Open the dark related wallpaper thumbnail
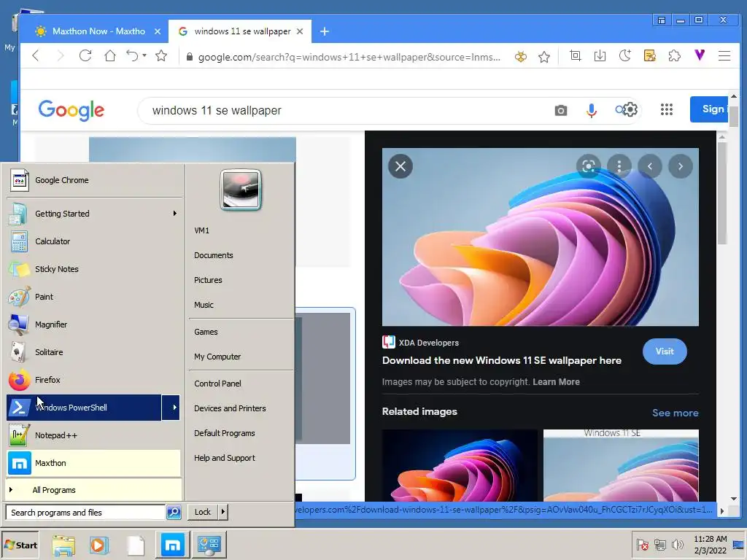This screenshot has height=560, width=747. (460, 465)
